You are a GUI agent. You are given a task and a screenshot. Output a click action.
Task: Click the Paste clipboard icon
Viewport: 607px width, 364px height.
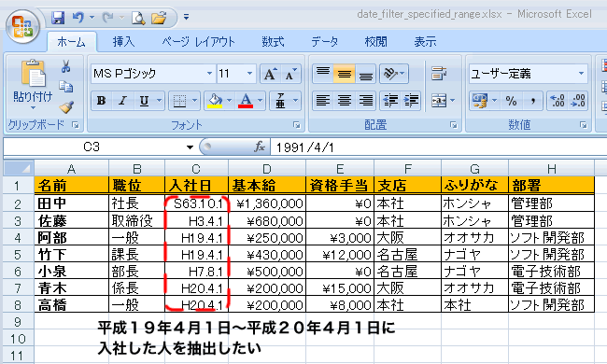pyautogui.click(x=34, y=73)
